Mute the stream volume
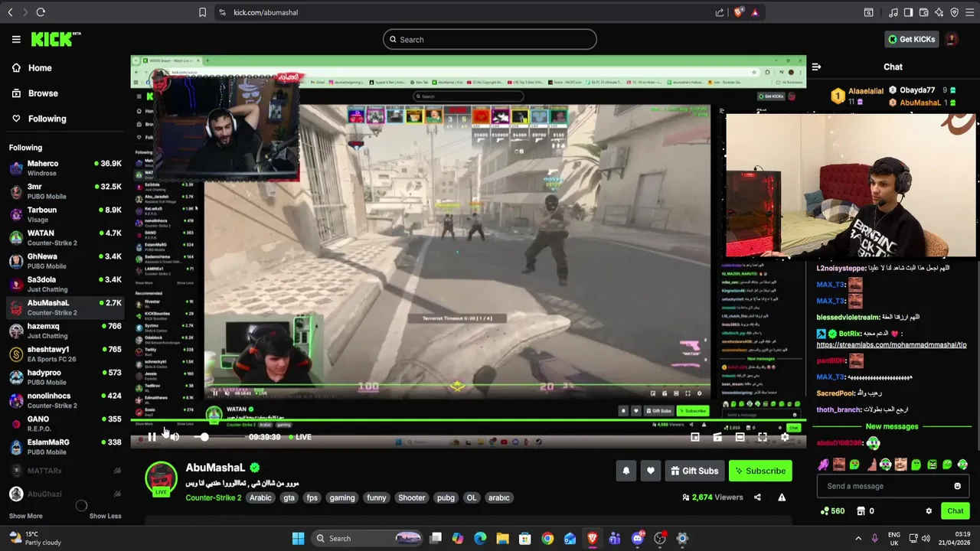980x551 pixels. pyautogui.click(x=175, y=437)
